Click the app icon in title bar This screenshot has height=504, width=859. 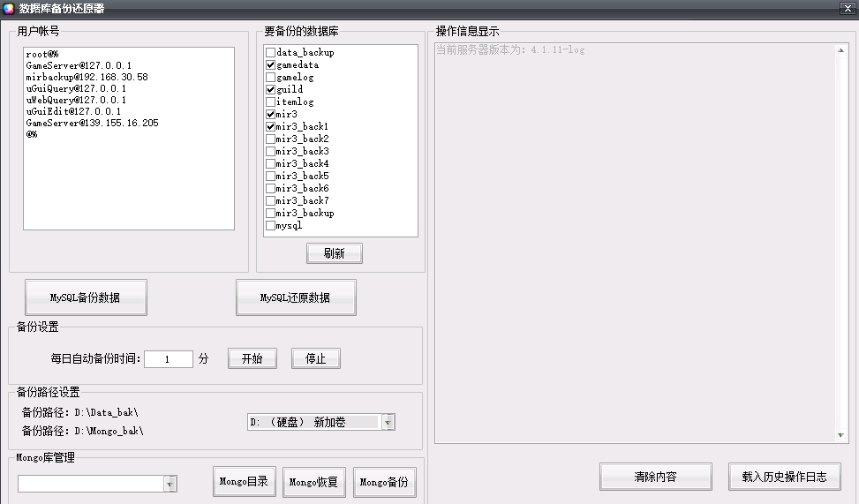[x=9, y=9]
